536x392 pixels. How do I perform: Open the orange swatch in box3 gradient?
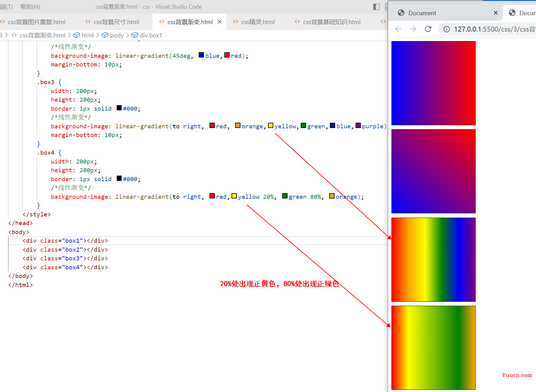(238, 126)
